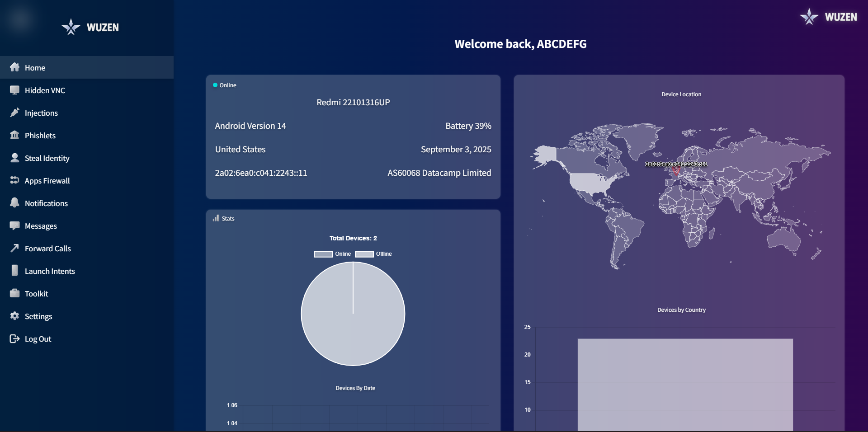868x432 pixels.
Task: Open Notifications via the bell icon
Action: pos(15,203)
